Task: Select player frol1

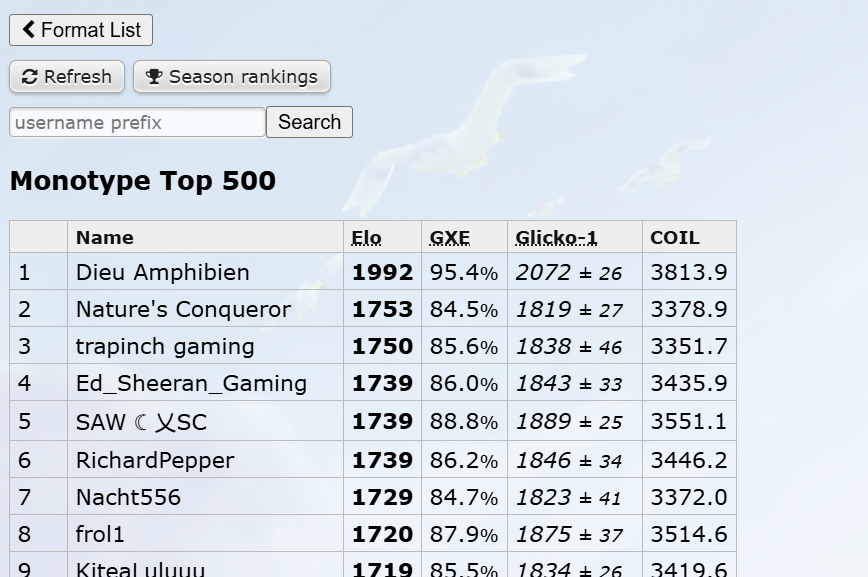Action: tap(100, 534)
